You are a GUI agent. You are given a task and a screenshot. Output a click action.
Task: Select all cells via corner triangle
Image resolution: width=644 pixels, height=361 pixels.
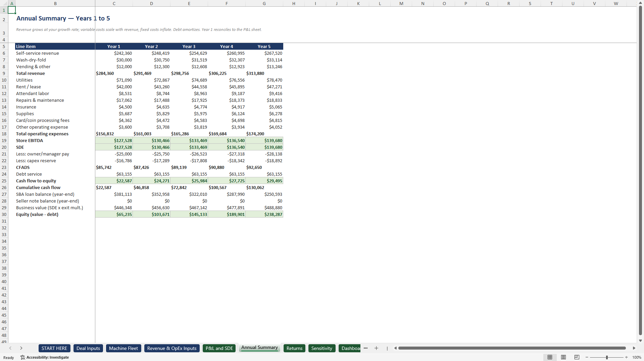[4, 3]
